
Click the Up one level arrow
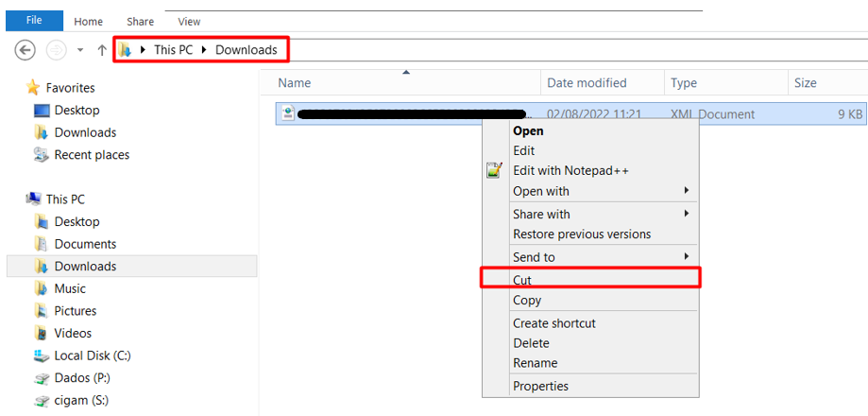pos(102,50)
